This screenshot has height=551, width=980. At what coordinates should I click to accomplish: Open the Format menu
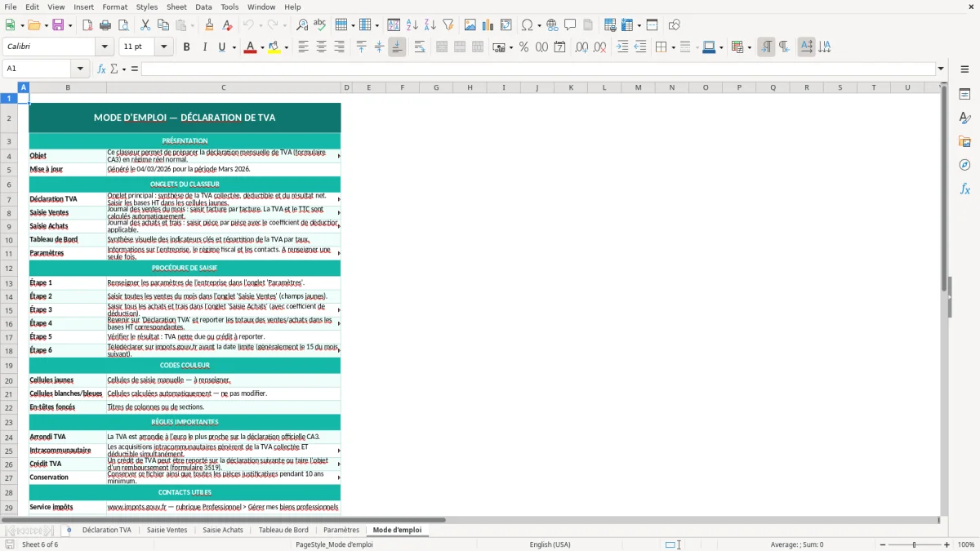pos(115,7)
